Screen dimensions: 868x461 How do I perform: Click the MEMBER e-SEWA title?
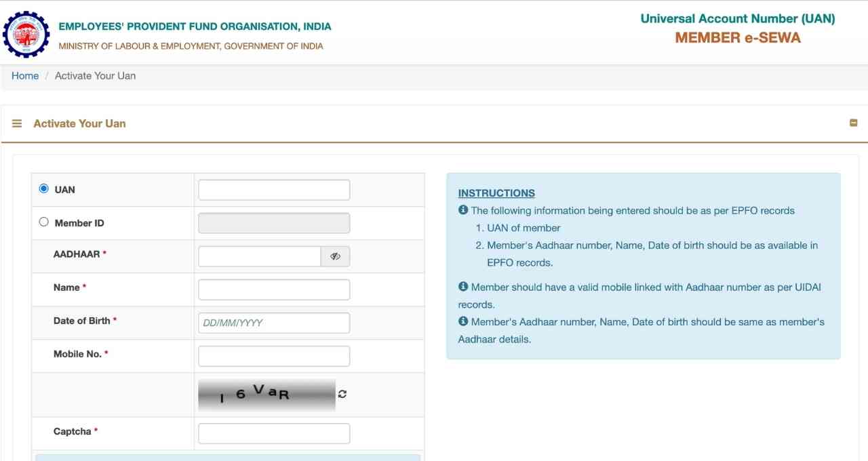point(738,38)
